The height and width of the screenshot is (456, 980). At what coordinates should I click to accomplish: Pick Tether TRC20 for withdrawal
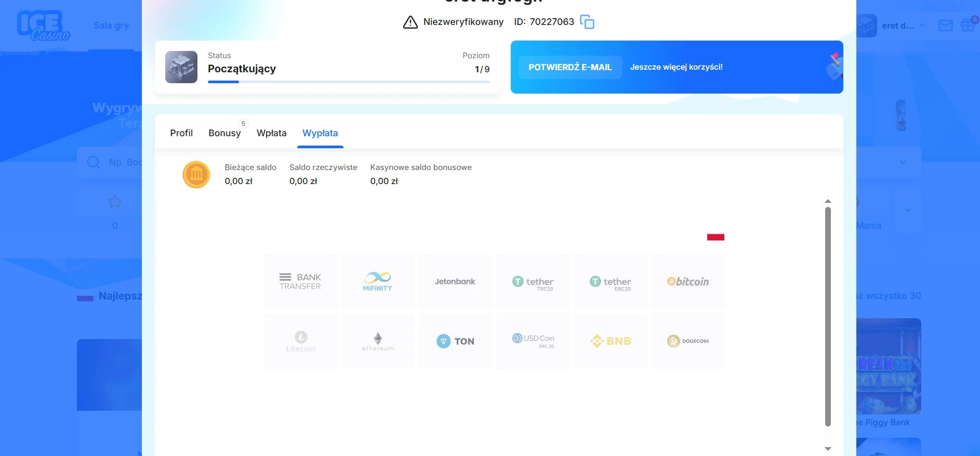click(533, 281)
